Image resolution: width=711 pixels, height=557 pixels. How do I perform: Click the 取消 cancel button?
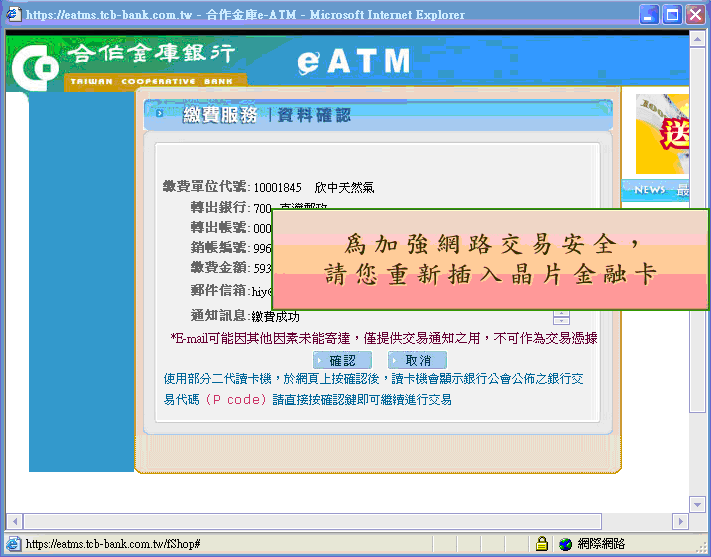417,360
